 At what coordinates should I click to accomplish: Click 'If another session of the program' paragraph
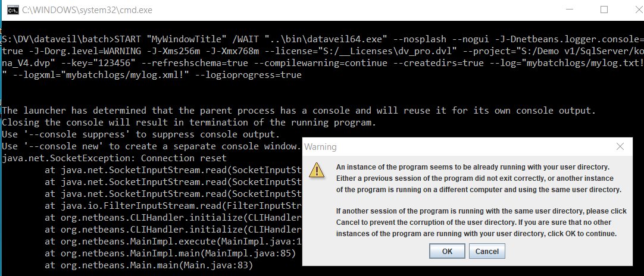[x=482, y=222]
